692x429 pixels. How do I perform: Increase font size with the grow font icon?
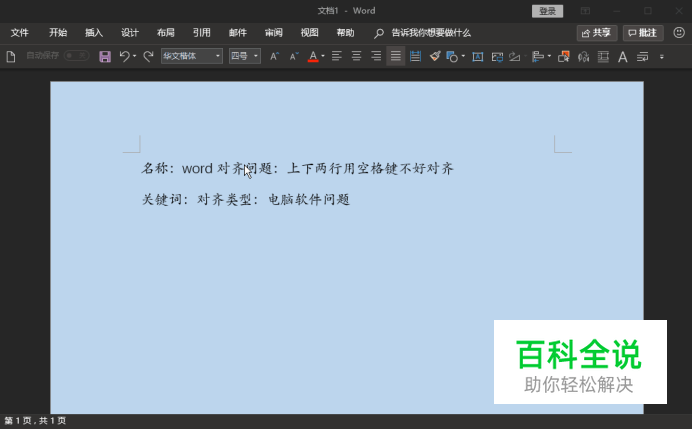point(275,56)
